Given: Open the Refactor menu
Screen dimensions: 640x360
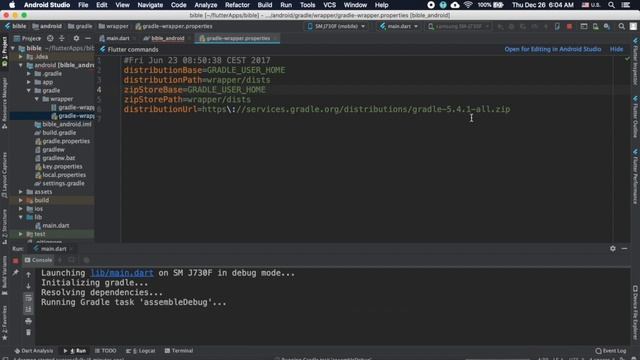Looking at the screenshot, I should click(237, 5).
